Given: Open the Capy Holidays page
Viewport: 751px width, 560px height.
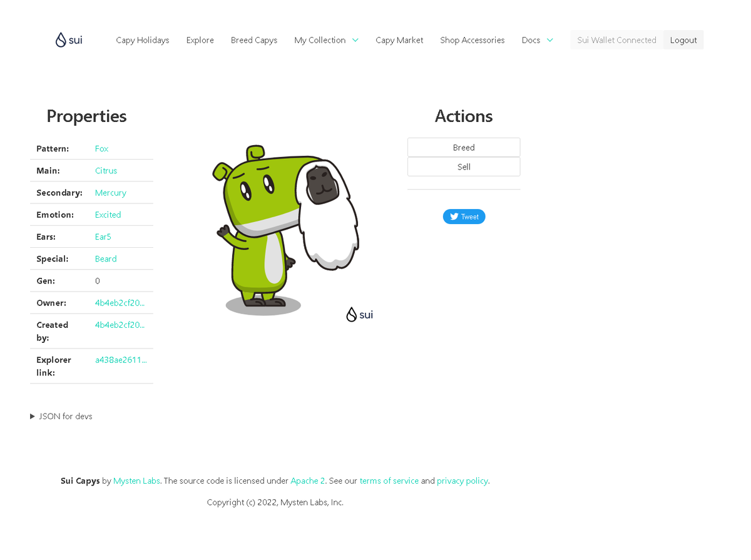Looking at the screenshot, I should pos(143,40).
